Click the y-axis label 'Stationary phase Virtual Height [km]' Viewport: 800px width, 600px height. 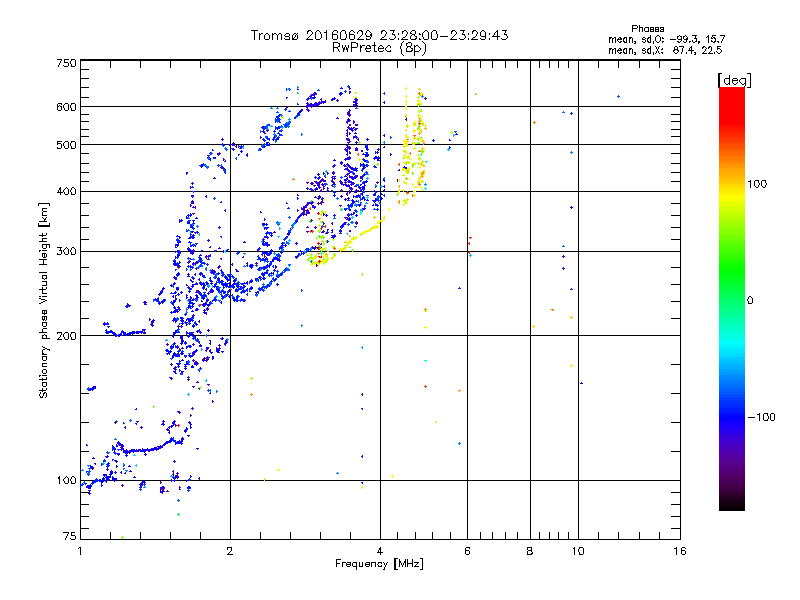click(x=43, y=300)
